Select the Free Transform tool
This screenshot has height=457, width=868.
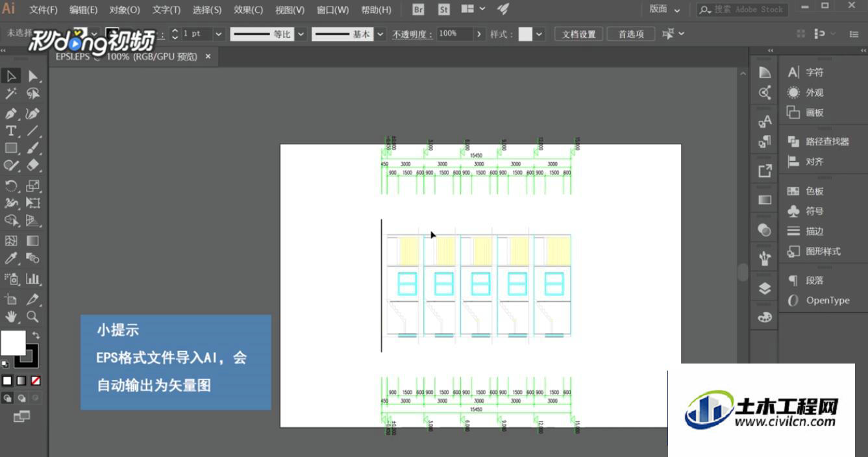pyautogui.click(x=33, y=203)
